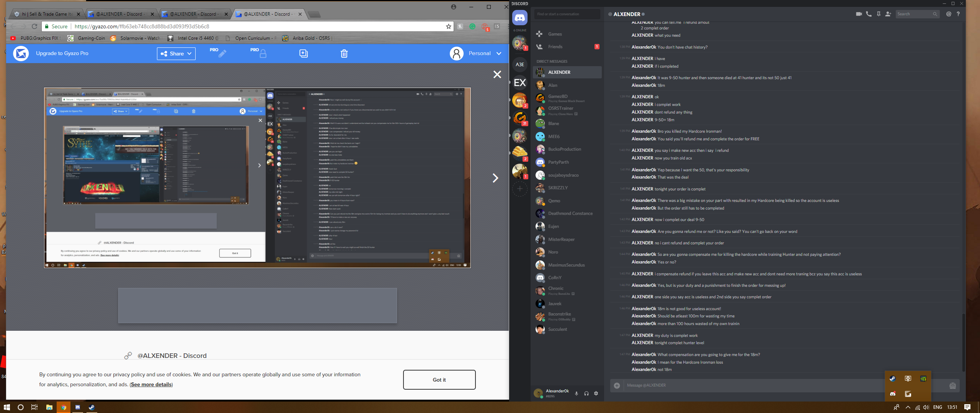Click the Discord chat scrollbar
Screen dimensions: 980x413
964,342
